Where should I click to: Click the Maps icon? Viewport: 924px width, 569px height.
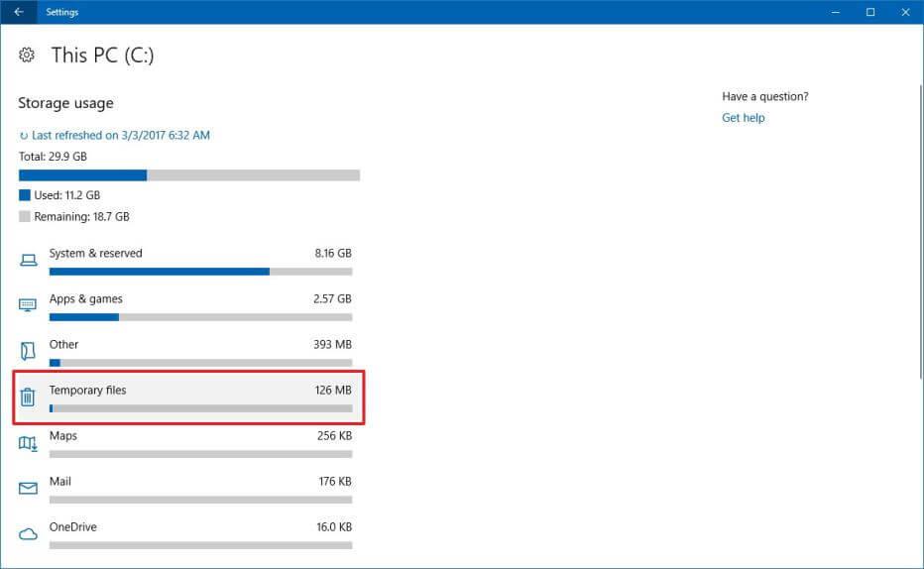coord(28,443)
